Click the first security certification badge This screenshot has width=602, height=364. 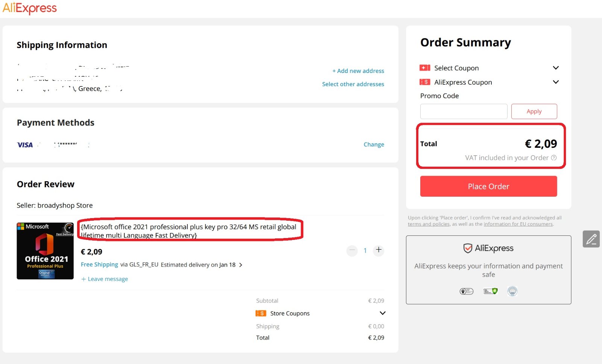[467, 291]
